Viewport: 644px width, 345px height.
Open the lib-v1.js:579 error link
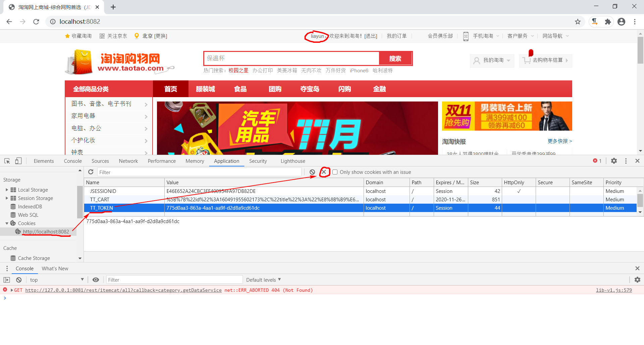[x=614, y=290]
